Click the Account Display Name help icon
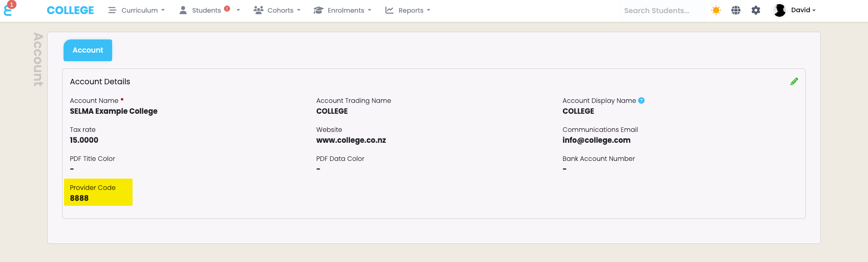The image size is (868, 262). click(641, 101)
